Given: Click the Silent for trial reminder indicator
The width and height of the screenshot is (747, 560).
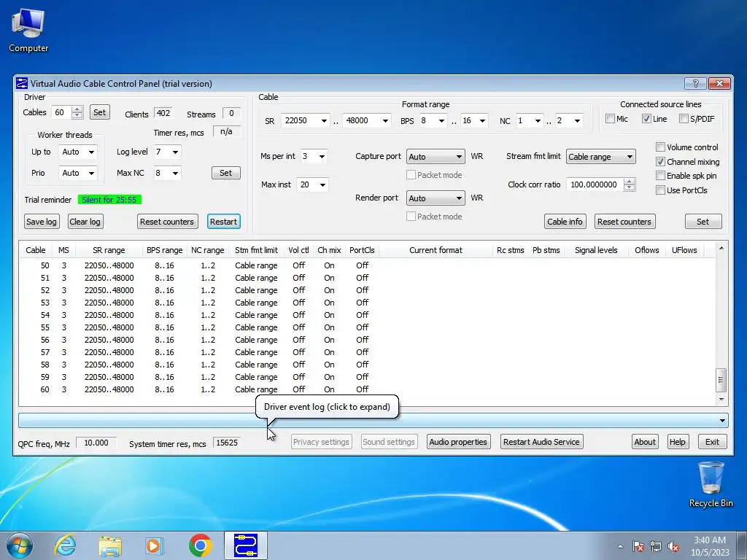Looking at the screenshot, I should pos(109,200).
